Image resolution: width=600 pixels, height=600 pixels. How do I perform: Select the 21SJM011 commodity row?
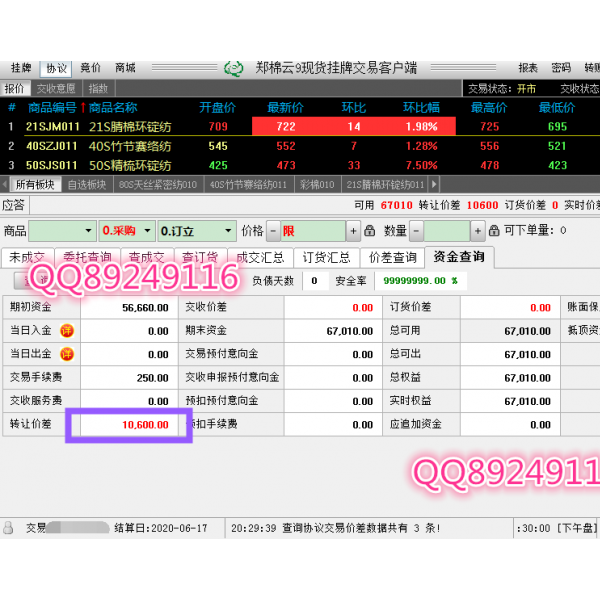[x=300, y=126]
